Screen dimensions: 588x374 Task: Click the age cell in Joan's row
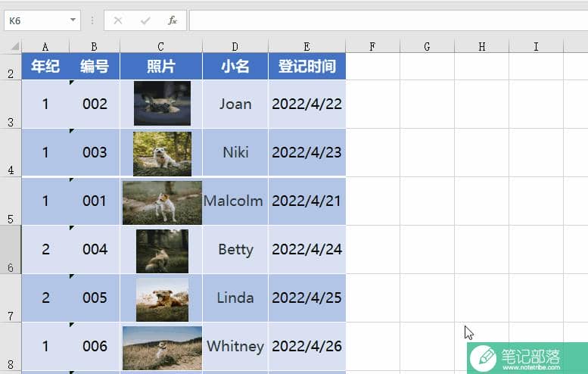pos(45,104)
